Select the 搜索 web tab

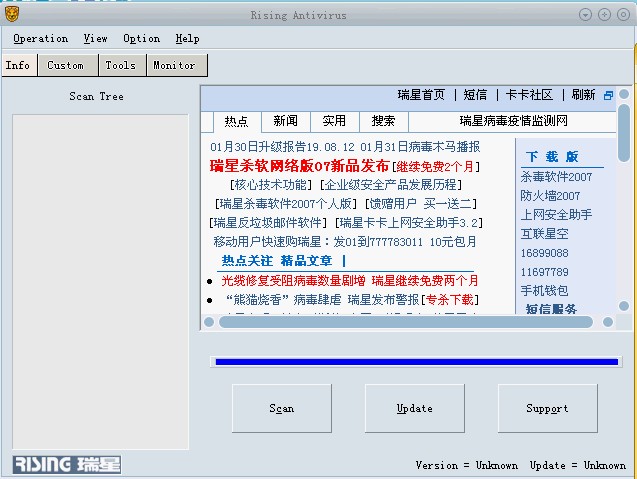coord(384,121)
